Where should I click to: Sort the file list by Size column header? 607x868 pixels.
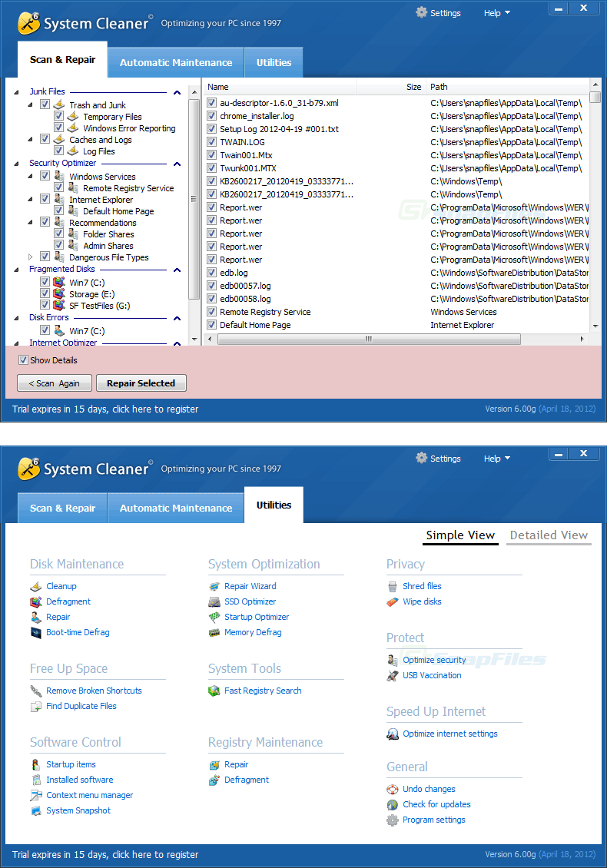click(391, 87)
